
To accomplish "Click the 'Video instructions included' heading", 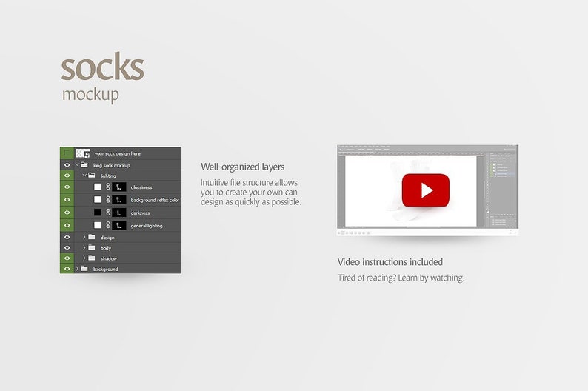I will [390, 261].
